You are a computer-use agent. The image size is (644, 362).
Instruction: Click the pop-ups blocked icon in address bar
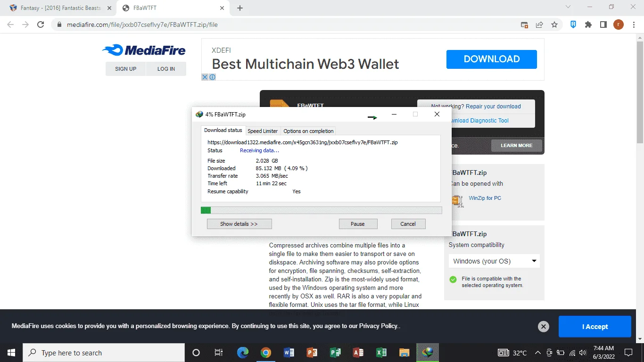(524, 25)
